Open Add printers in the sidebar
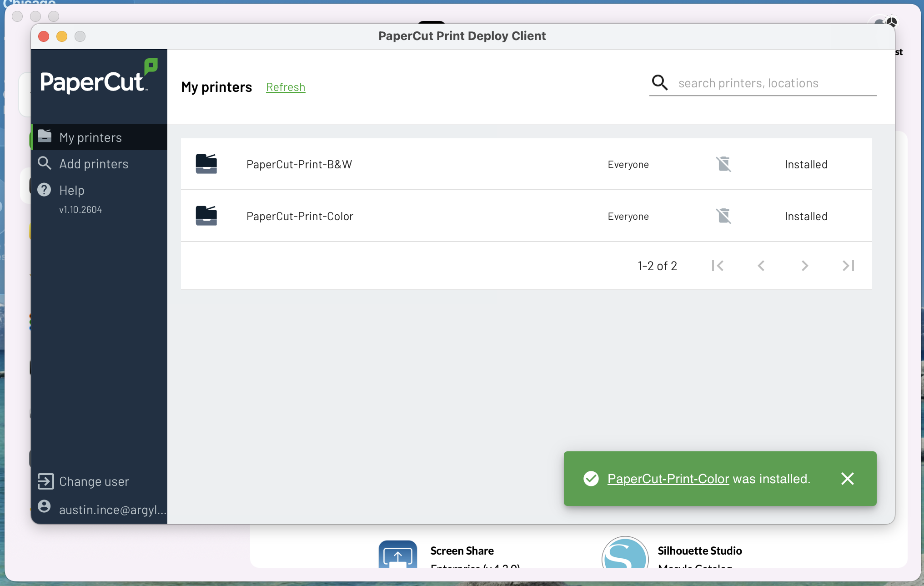This screenshot has height=586, width=924. pos(94,164)
